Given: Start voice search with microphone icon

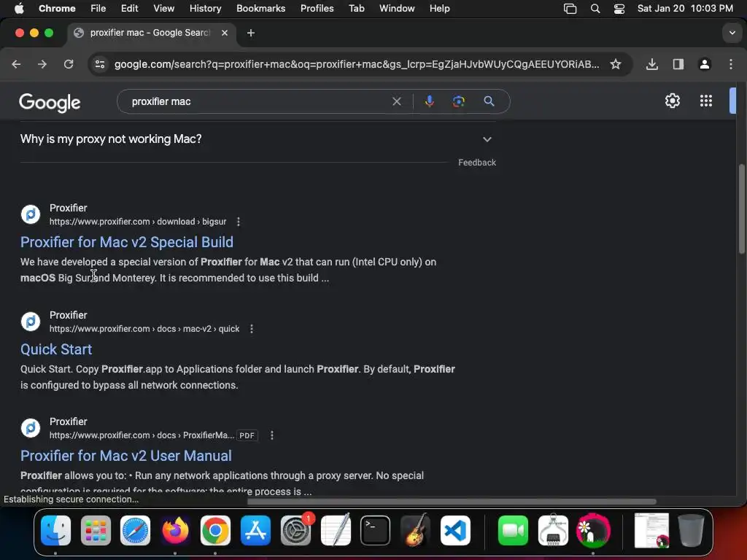Looking at the screenshot, I should (429, 101).
